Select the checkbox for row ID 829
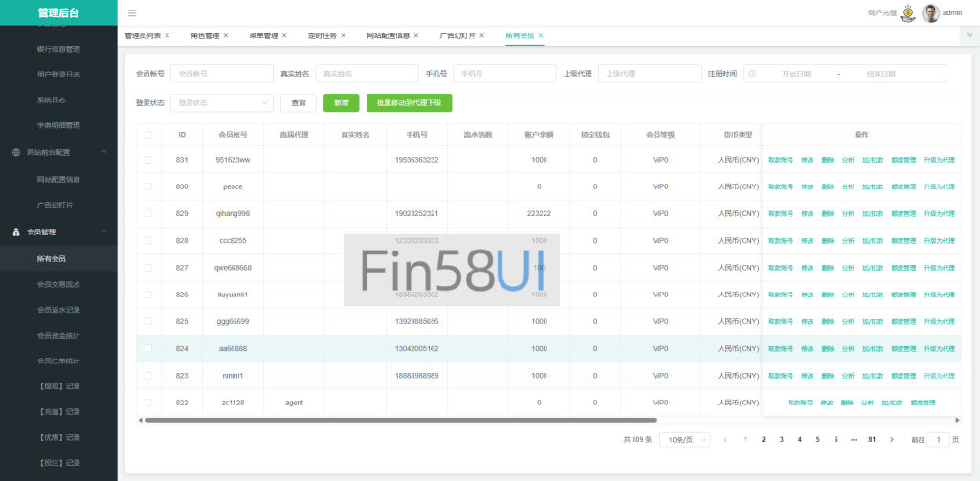Image resolution: width=980 pixels, height=481 pixels. (x=147, y=213)
